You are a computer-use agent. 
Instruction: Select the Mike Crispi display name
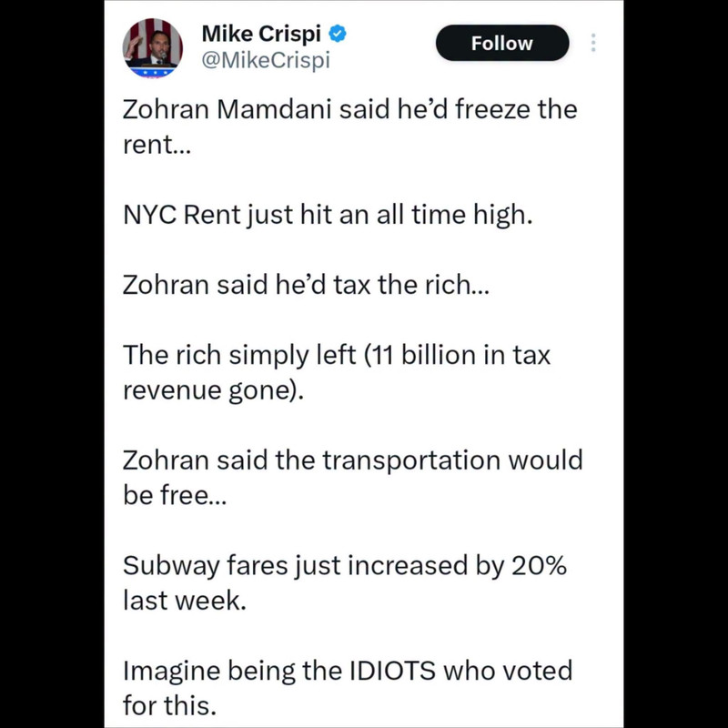click(261, 34)
